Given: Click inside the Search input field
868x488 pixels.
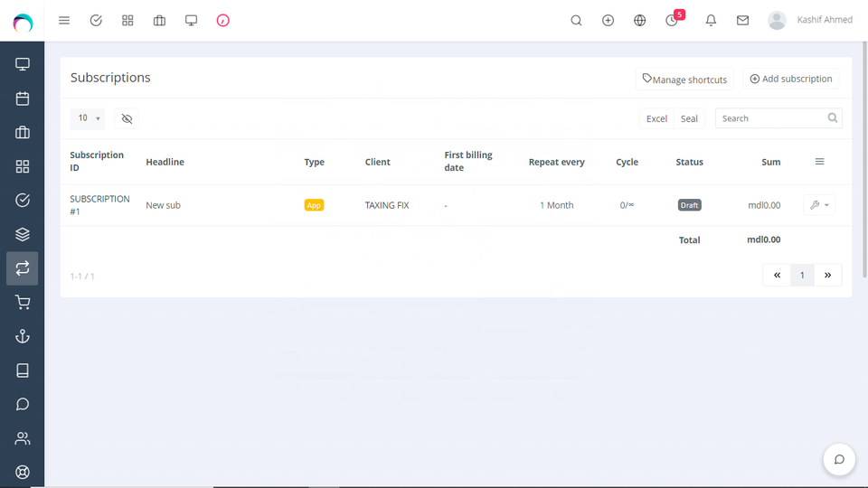Looking at the screenshot, I should click(x=771, y=118).
